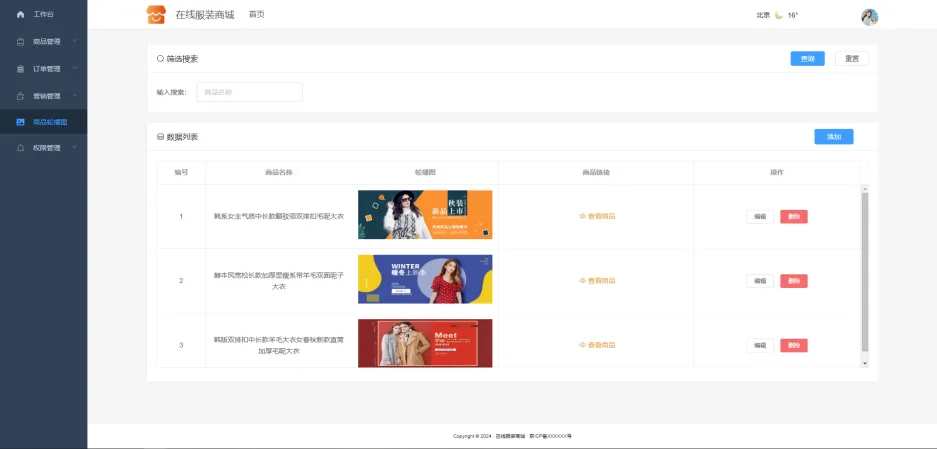The image size is (937, 449).
Task: Expand the 订单管理 submenu arrow
Action: point(74,69)
